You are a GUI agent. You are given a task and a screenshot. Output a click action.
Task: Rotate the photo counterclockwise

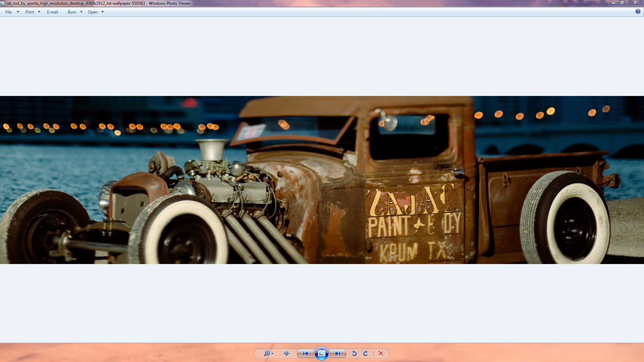coord(354,353)
